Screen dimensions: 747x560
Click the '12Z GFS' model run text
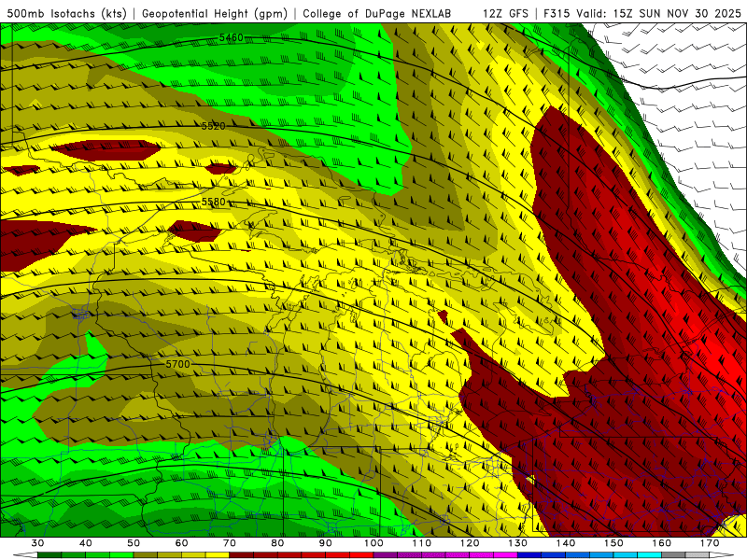point(505,14)
